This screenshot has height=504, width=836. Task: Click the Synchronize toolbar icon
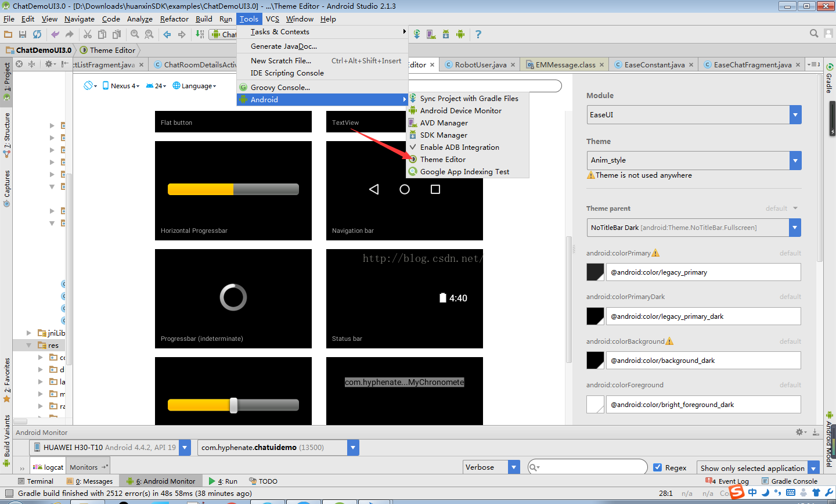click(x=37, y=34)
